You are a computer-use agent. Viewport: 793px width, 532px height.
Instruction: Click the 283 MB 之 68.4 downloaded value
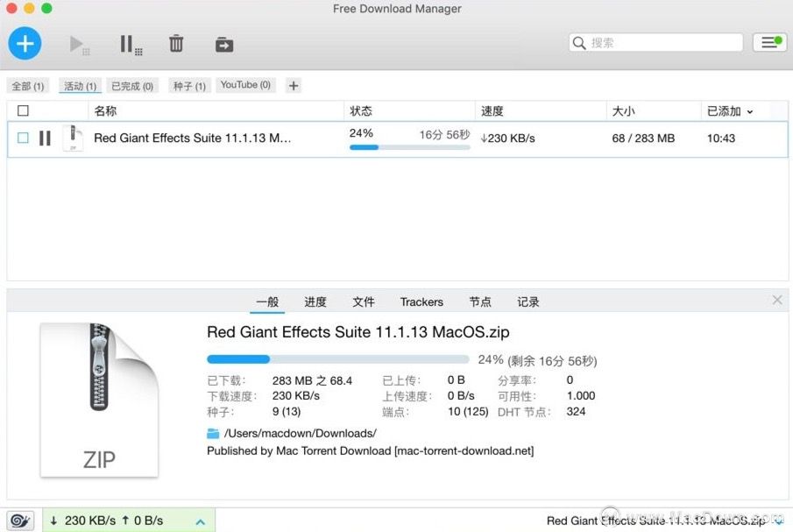pyautogui.click(x=312, y=380)
